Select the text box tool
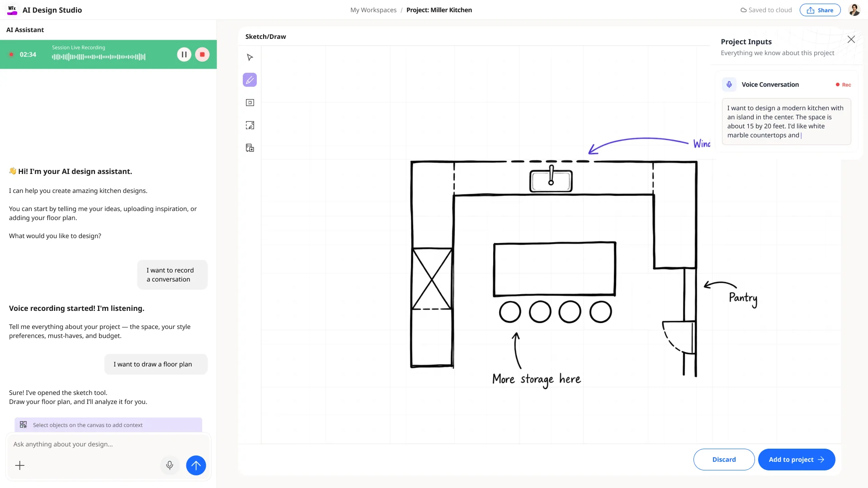Screen dimensions: 868x488 pyautogui.click(x=250, y=103)
